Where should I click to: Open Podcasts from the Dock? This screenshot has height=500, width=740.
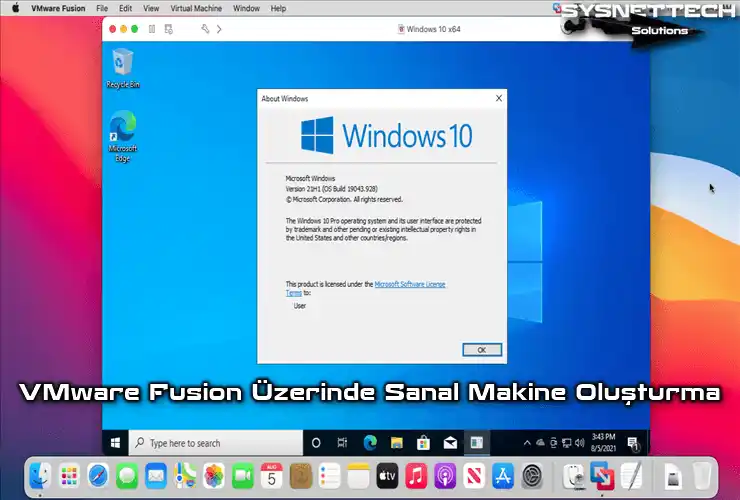point(445,476)
